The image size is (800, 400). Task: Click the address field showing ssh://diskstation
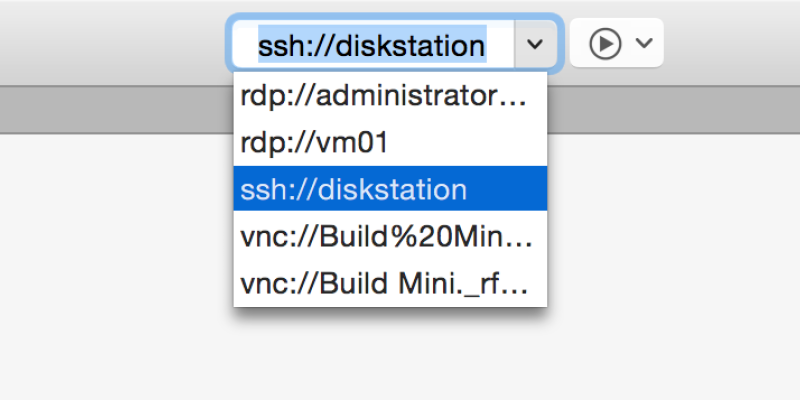coord(372,44)
